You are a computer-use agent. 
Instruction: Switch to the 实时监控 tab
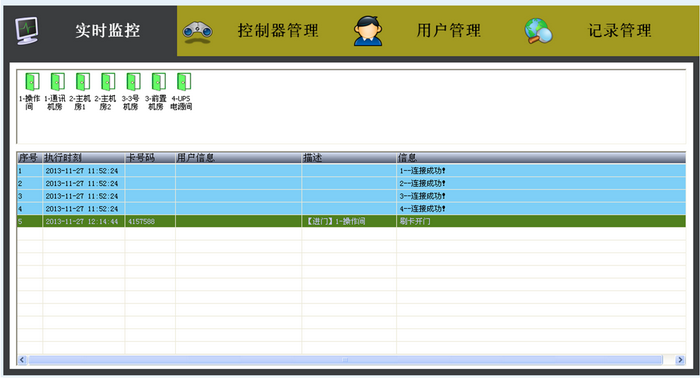(91, 31)
